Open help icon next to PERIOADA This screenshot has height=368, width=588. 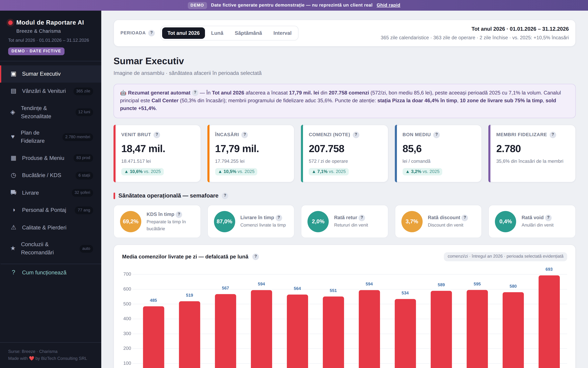[x=151, y=33]
